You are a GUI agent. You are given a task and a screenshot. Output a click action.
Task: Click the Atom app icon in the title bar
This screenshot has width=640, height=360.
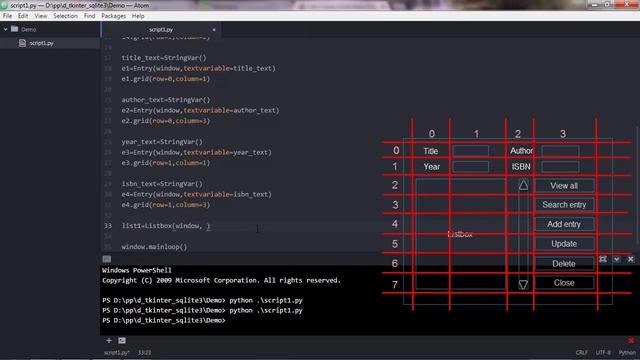[x=4, y=5]
